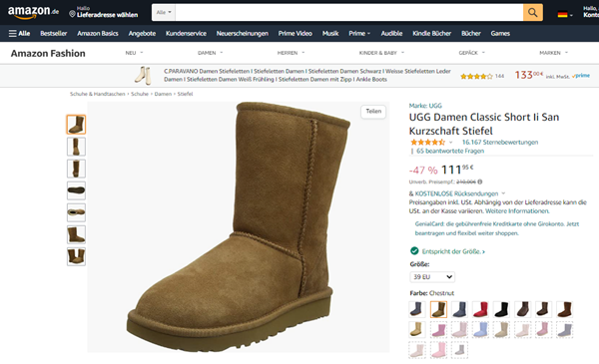The height and width of the screenshot is (364, 599).
Task: Select the black boot color swatch
Action: click(501, 309)
